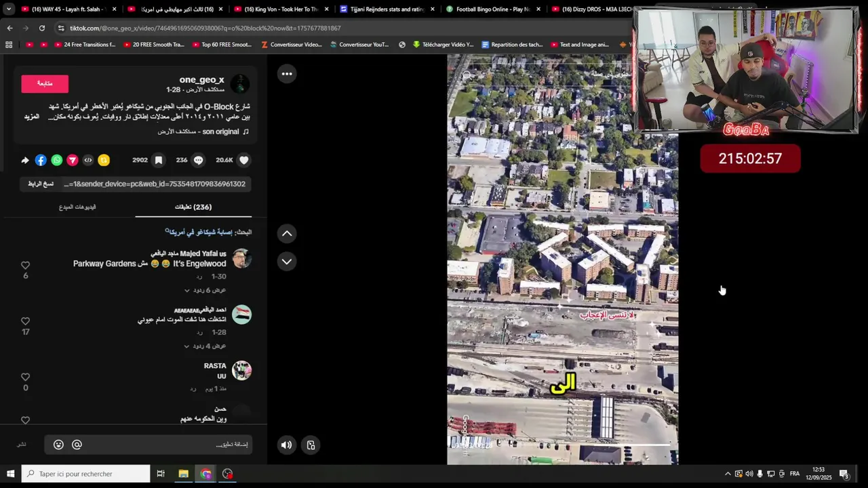Open the browser apps grid icon
The height and width of the screenshot is (488, 868).
click(x=9, y=45)
